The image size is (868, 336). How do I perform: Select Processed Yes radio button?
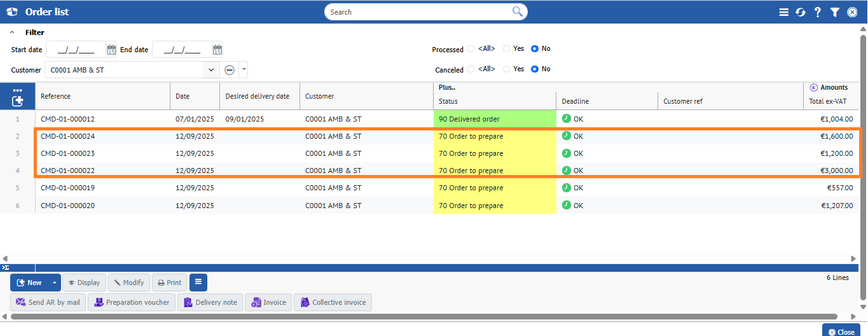(x=506, y=48)
